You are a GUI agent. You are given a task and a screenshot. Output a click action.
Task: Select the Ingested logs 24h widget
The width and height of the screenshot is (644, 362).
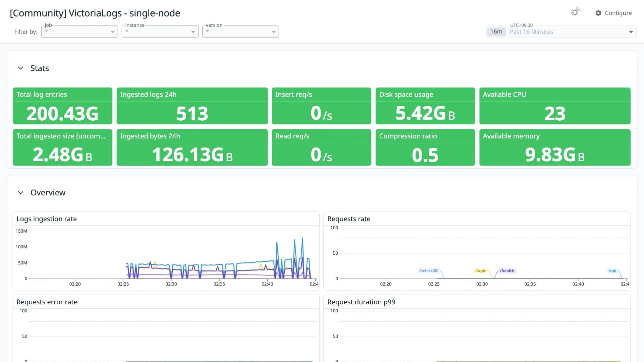tap(192, 106)
